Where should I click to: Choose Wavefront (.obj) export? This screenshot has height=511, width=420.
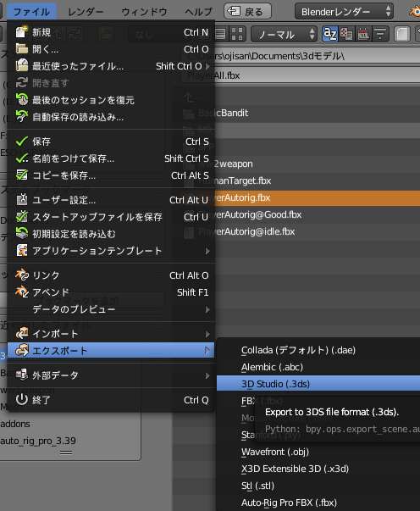coord(318,452)
